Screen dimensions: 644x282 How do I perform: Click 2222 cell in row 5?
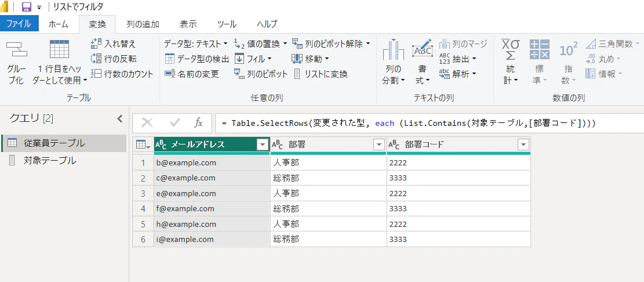point(459,224)
